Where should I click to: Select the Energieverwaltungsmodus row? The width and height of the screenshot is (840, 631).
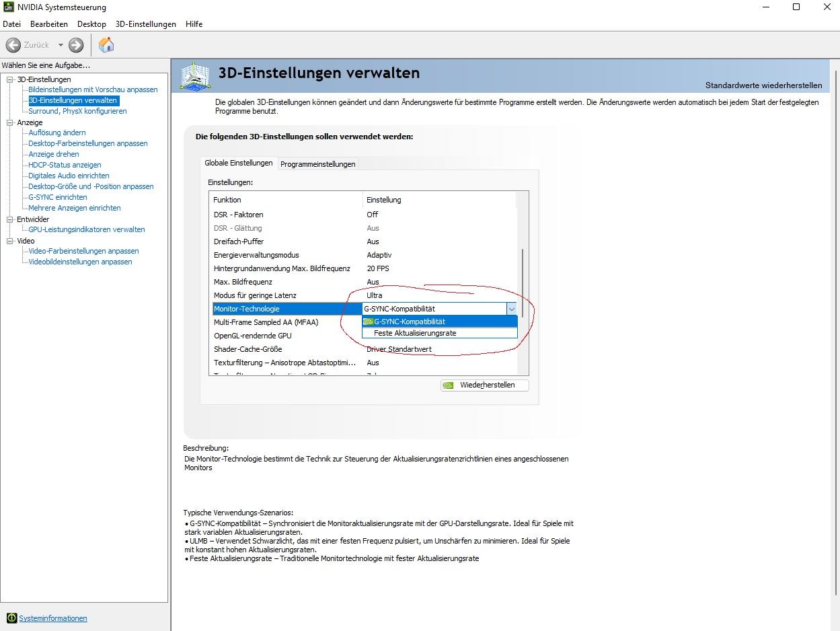point(364,255)
